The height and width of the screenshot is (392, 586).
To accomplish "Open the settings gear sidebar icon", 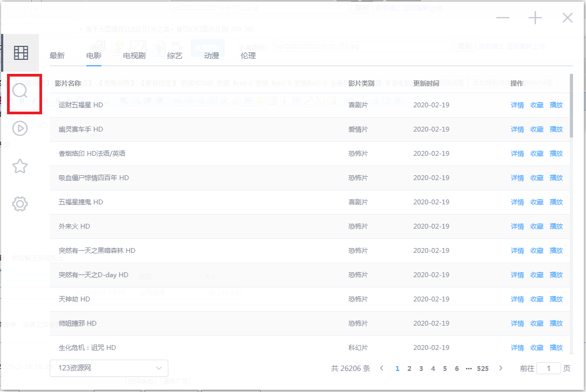I will pyautogui.click(x=20, y=204).
